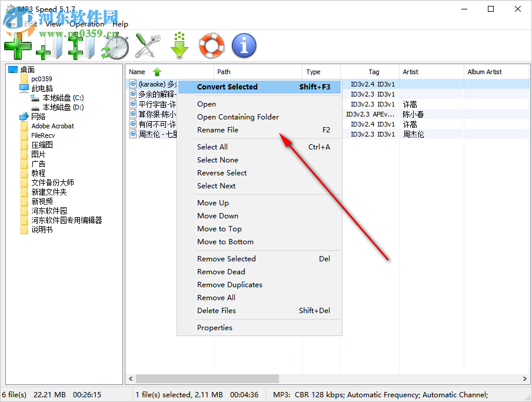Select the Adobe Acrobat folder in sidebar
Screen dimensions: 532x402
(52, 125)
